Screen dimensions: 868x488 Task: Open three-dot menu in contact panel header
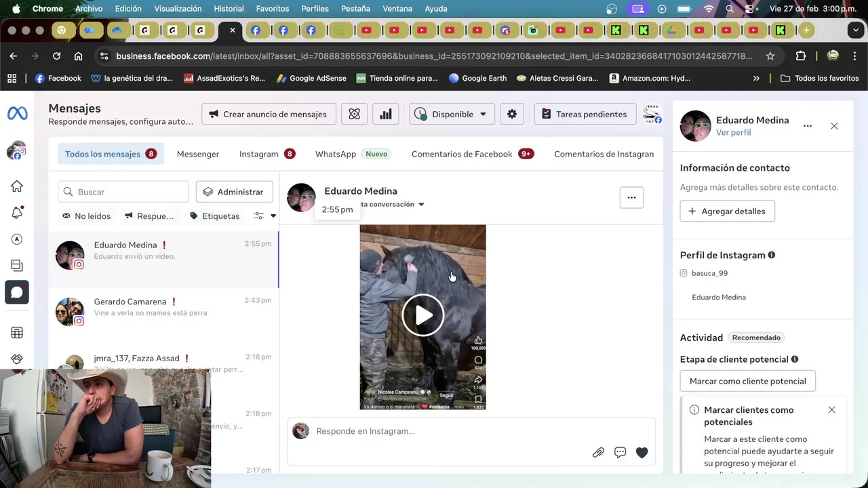point(808,126)
